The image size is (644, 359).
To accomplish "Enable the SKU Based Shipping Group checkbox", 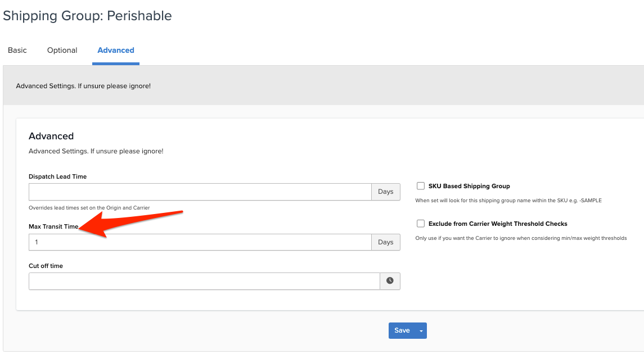I will coord(421,186).
